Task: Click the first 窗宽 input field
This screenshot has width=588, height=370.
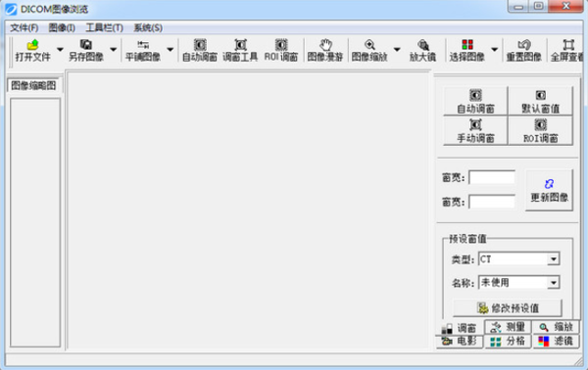Action: tap(492, 177)
